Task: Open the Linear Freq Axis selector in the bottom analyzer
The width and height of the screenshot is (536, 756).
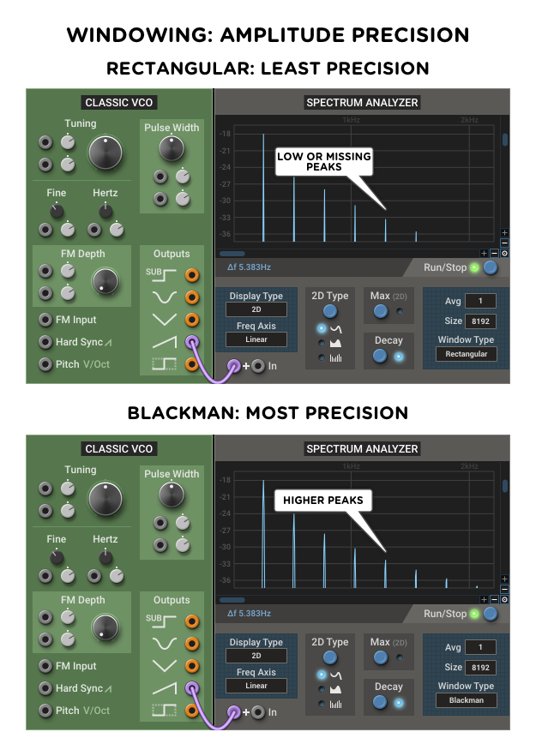Action: pos(256,686)
